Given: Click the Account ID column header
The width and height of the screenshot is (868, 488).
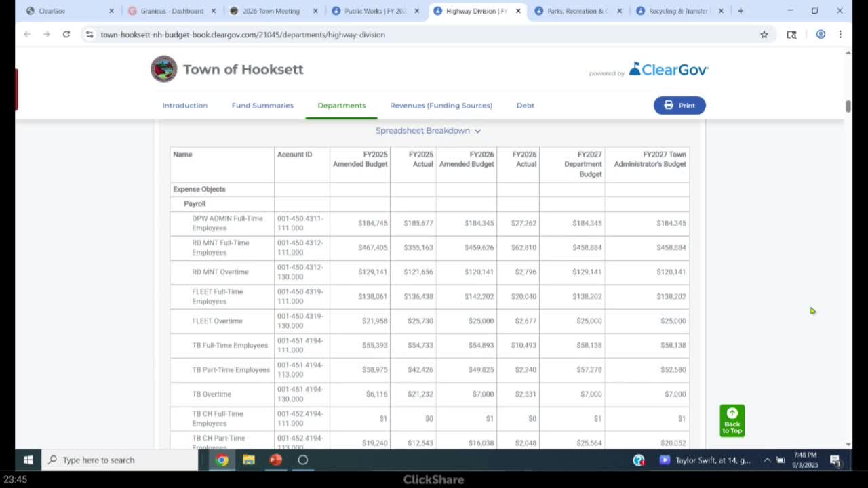Looking at the screenshot, I should [294, 155].
